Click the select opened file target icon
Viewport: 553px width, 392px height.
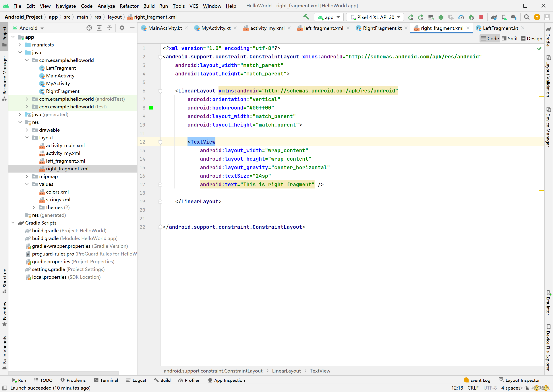[x=89, y=28]
